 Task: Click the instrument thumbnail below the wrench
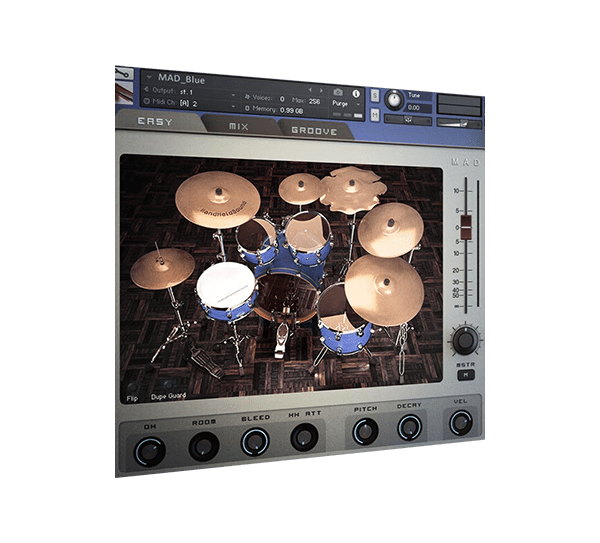pos(124,93)
